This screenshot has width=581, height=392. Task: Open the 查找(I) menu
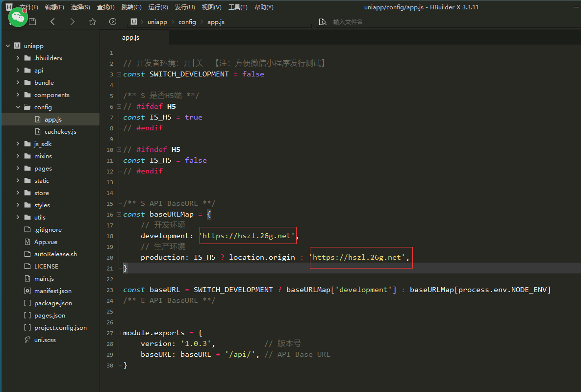click(105, 7)
